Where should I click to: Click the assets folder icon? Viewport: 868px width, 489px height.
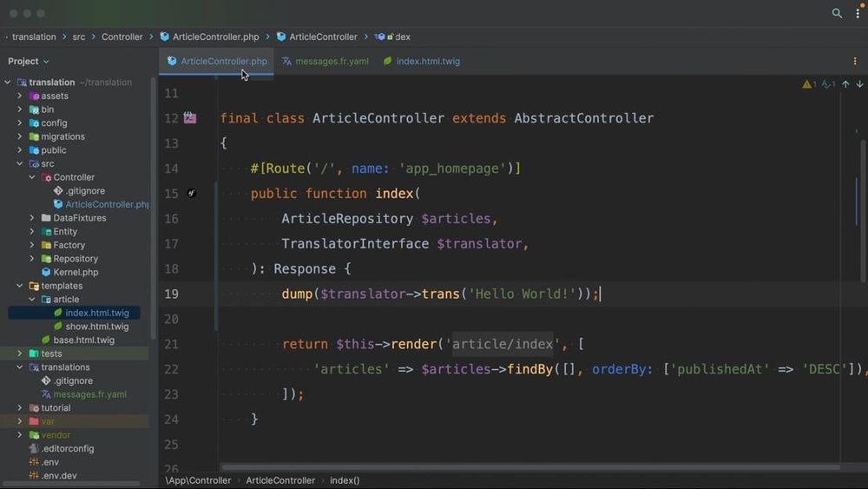point(34,96)
